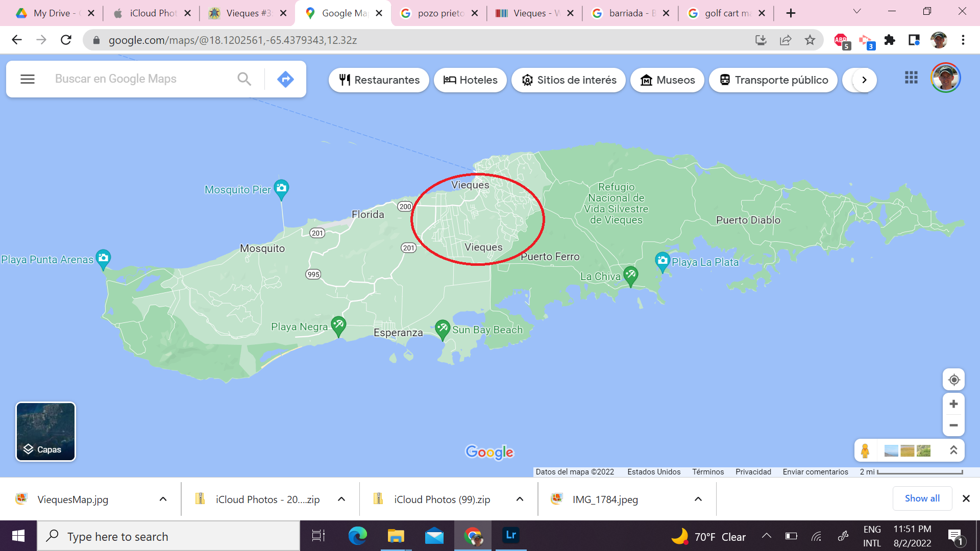Open the Chrome tab search dropdown

click(x=857, y=12)
